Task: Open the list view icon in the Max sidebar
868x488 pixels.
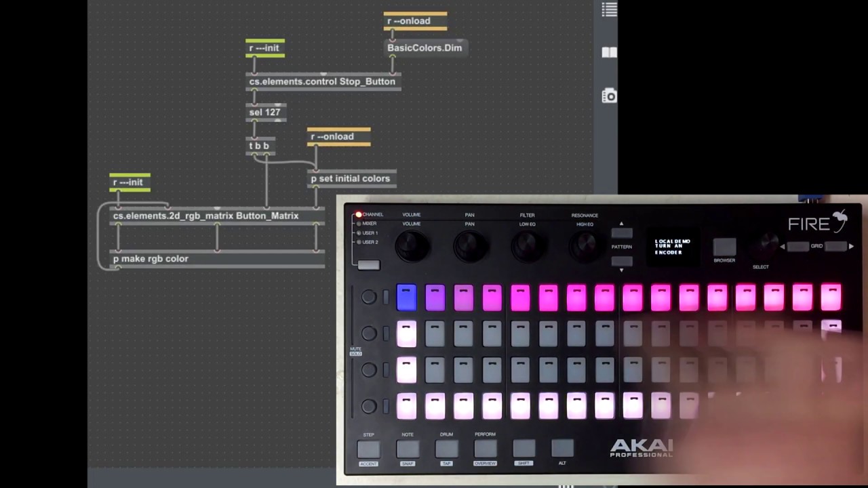Action: coord(609,9)
